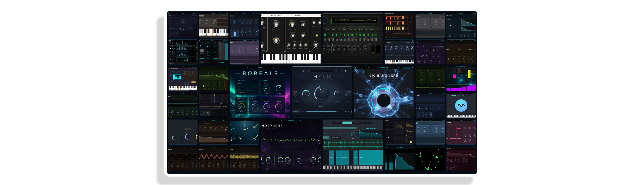This screenshot has height=185, width=644.
Task: Click the yellow LED button on the synth
Action: [x=317, y=35]
